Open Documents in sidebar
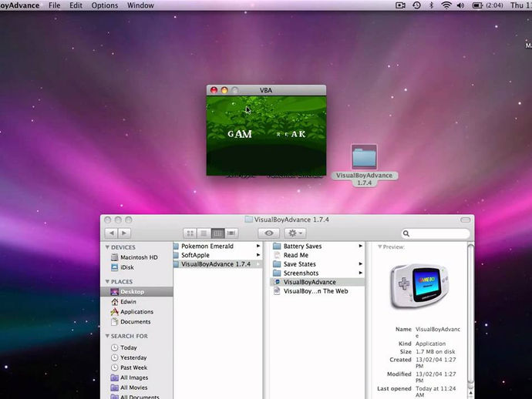Screen dimensions: 532x399 [136, 322]
